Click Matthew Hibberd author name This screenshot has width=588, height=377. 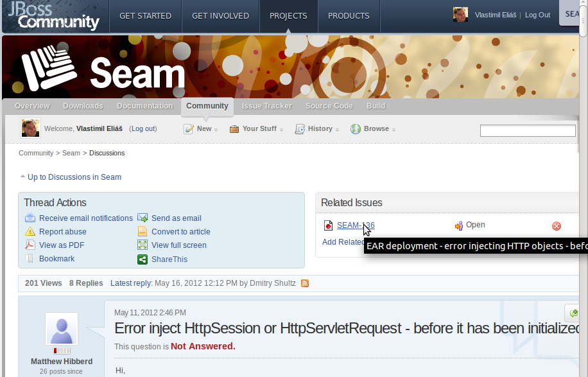click(62, 362)
